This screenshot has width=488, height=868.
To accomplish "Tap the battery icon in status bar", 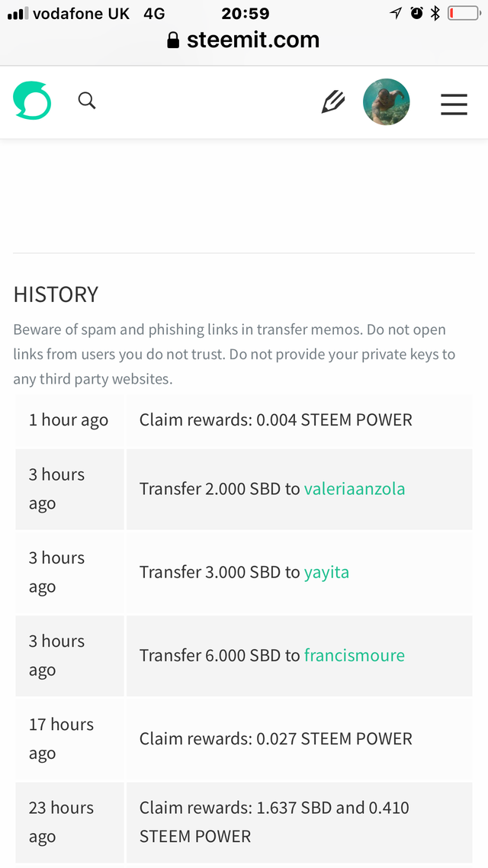I will pyautogui.click(x=464, y=13).
